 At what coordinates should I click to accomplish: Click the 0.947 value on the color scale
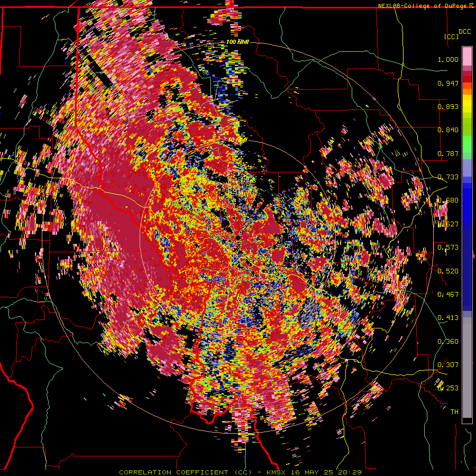tap(448, 83)
